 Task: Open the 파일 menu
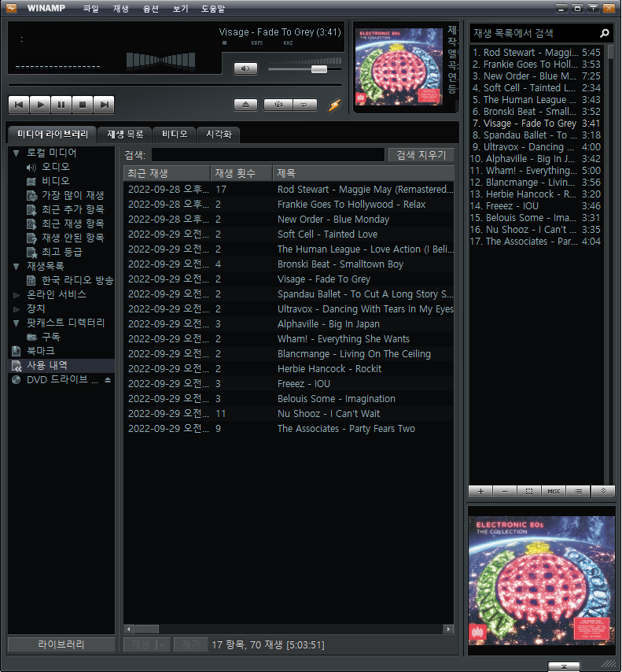(90, 9)
